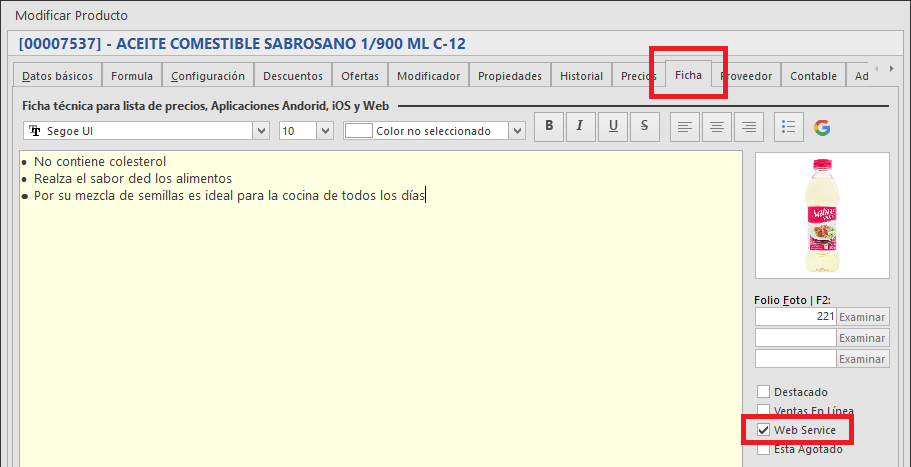
Task: Align text to the right
Action: pyautogui.click(x=748, y=127)
